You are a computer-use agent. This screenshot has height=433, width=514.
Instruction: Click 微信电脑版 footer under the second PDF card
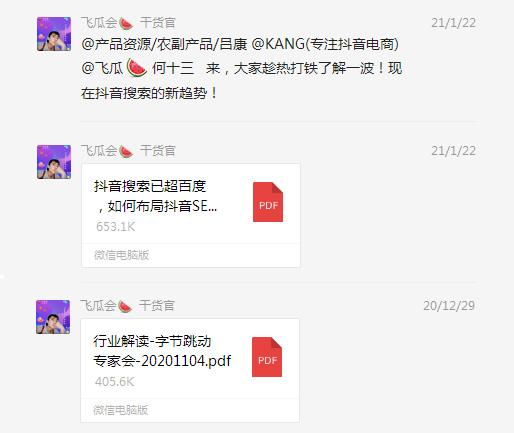pos(120,410)
